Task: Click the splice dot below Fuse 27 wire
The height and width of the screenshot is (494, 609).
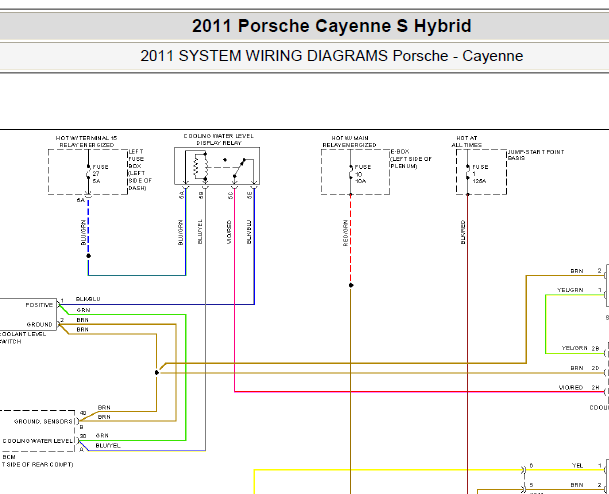Action: [89, 256]
